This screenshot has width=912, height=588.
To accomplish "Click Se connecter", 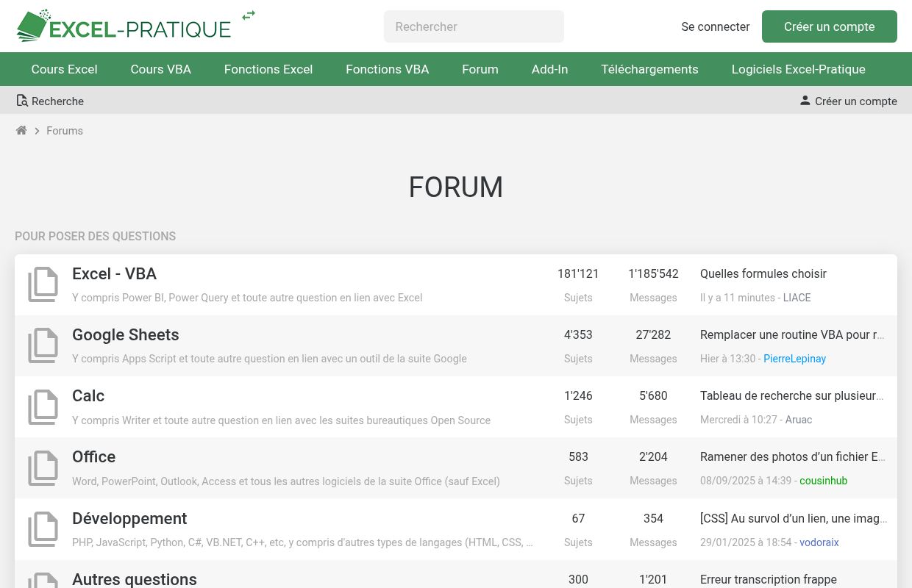I will (715, 26).
